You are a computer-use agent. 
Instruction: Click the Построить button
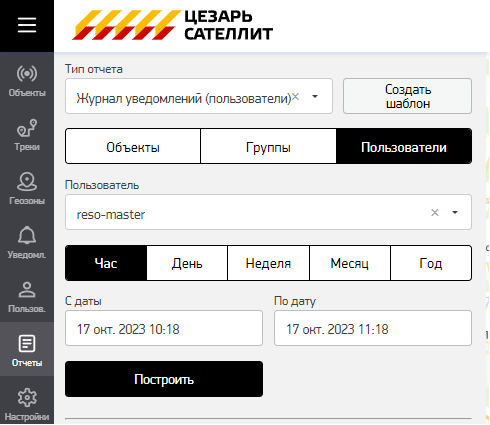pos(164,379)
